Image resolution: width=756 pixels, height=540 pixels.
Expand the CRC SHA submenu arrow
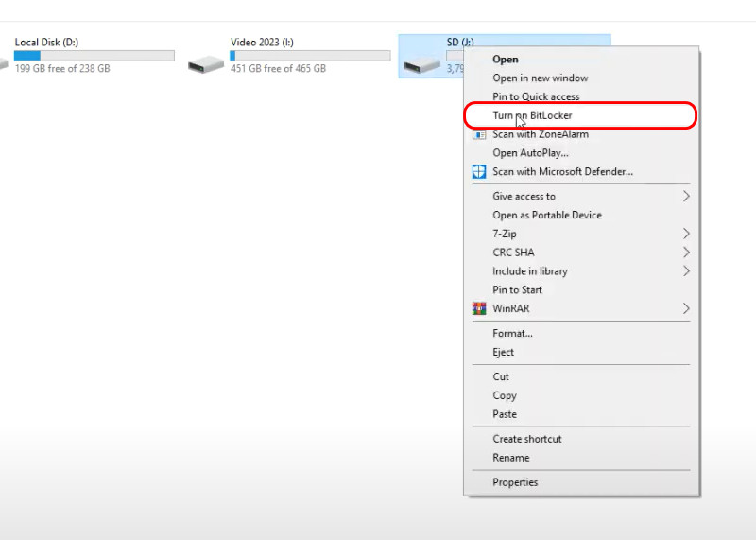(686, 253)
